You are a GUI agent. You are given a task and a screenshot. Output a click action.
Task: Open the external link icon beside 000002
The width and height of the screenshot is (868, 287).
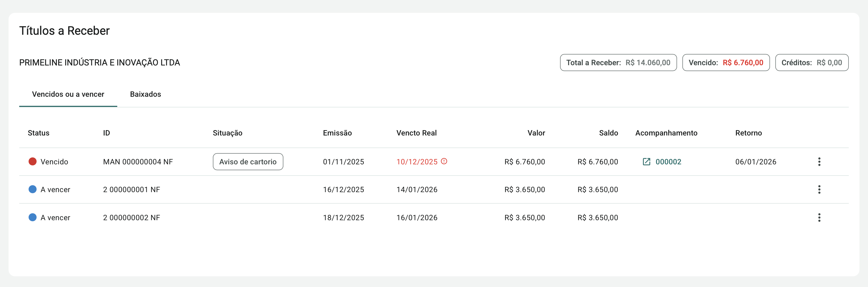pos(646,162)
